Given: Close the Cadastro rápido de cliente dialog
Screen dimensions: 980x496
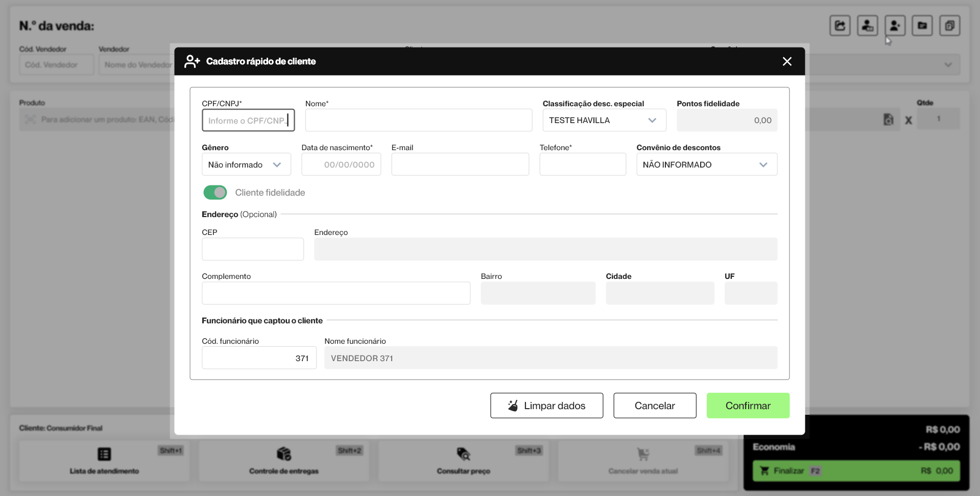Looking at the screenshot, I should 787,61.
